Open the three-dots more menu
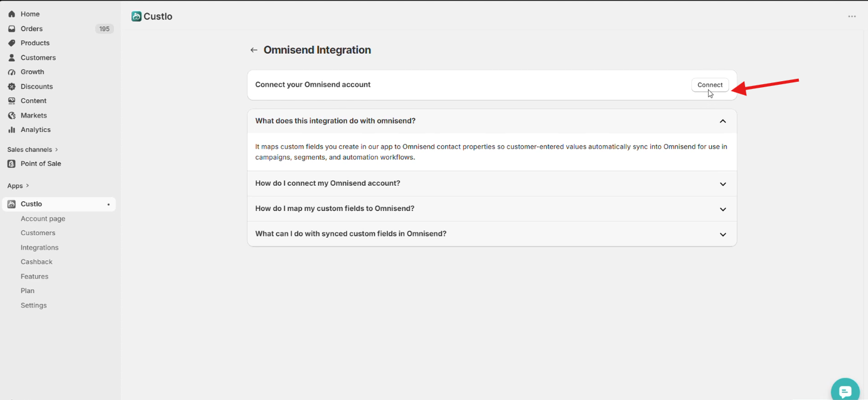The height and width of the screenshot is (400, 868). (x=852, y=17)
